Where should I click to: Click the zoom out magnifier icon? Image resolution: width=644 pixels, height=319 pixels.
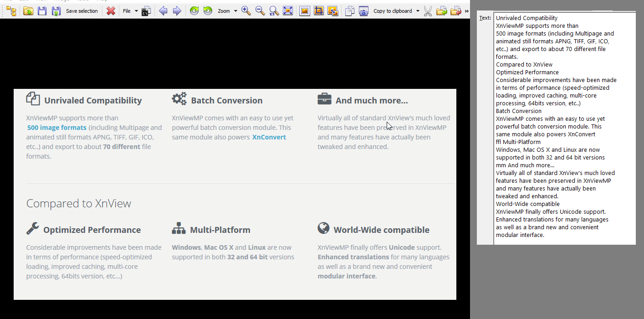point(260,11)
